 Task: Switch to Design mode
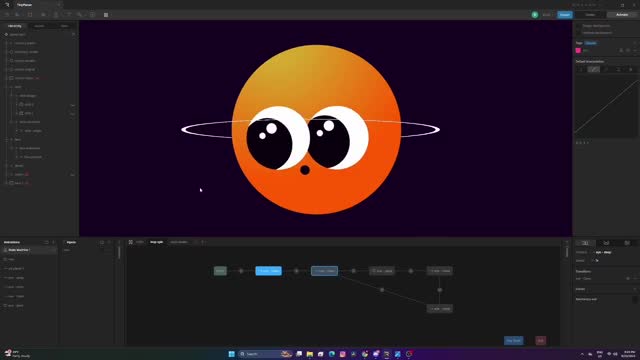[590, 15]
